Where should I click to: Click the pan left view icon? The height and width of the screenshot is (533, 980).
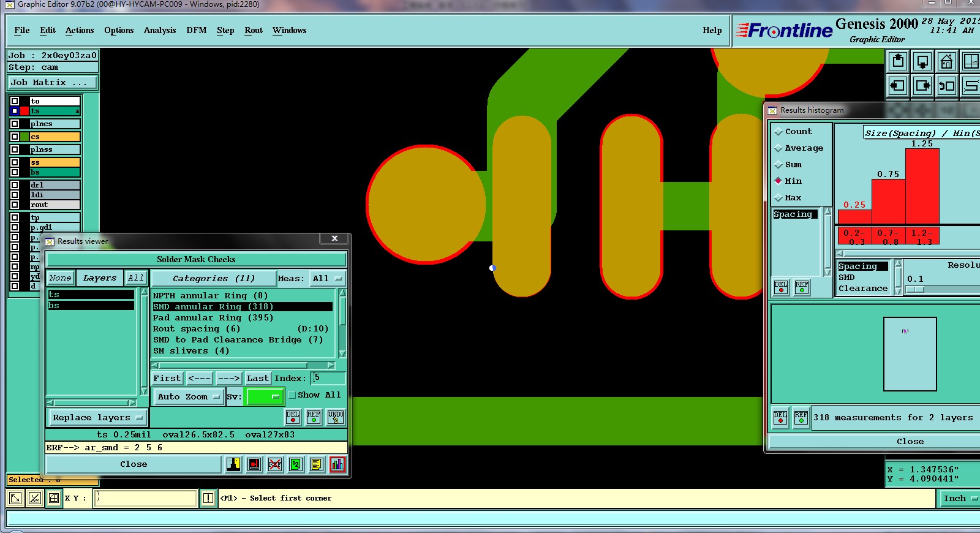click(x=898, y=86)
